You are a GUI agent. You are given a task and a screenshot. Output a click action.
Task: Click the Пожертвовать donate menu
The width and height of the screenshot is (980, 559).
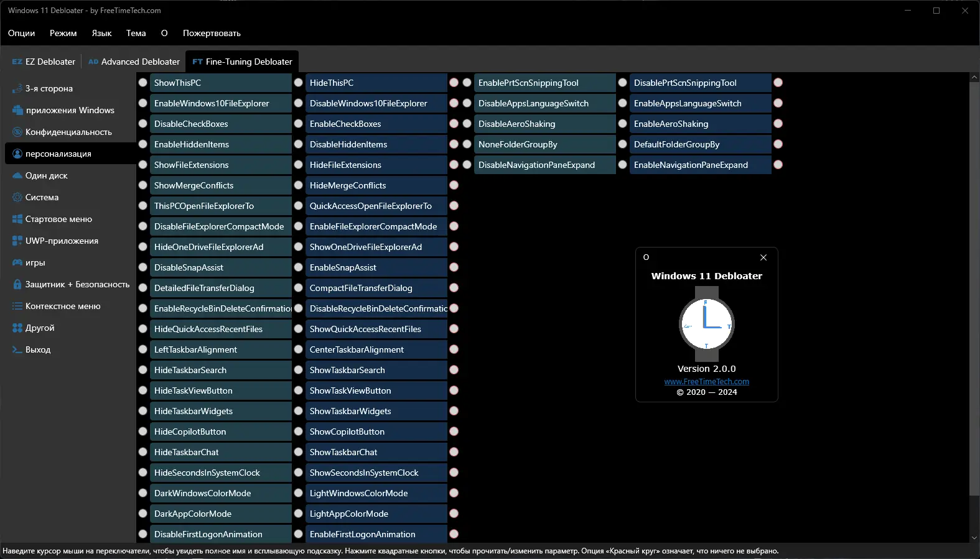point(212,33)
